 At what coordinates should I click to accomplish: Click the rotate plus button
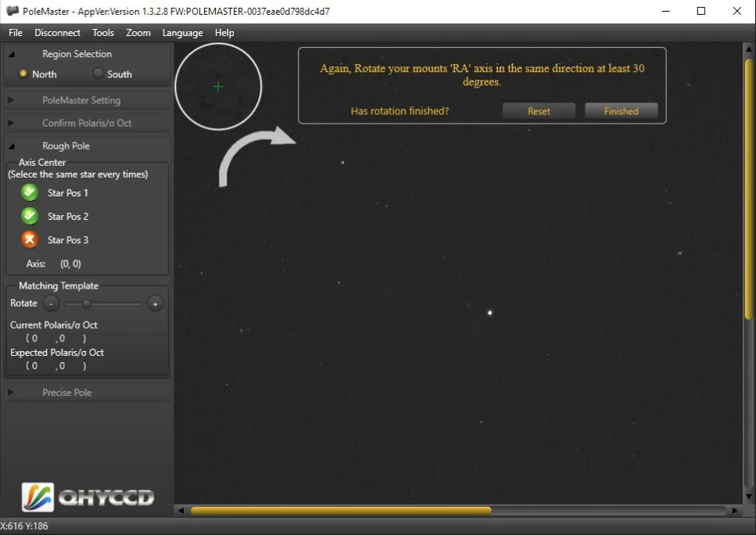click(155, 303)
